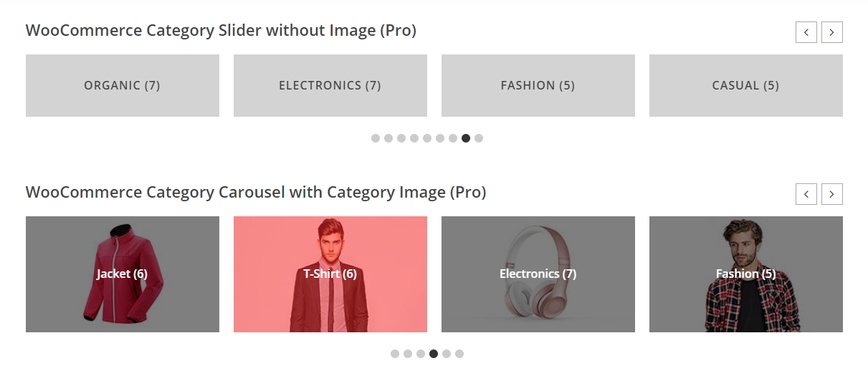The height and width of the screenshot is (381, 868).
Task: Select the last pagination dot of the top slider
Action: (479, 138)
